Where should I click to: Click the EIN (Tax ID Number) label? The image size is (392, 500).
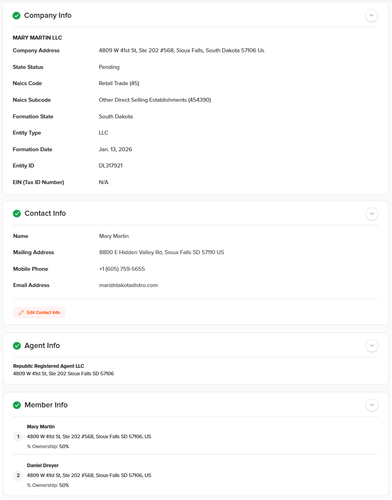(x=38, y=182)
